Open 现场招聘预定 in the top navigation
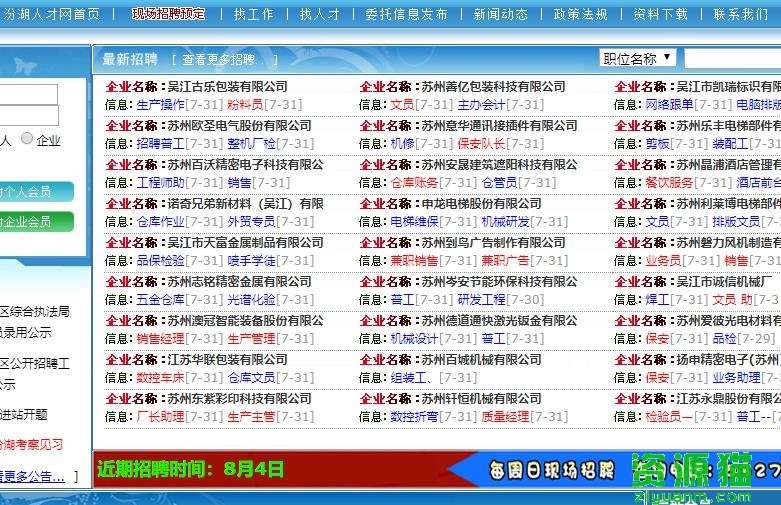 click(x=168, y=14)
